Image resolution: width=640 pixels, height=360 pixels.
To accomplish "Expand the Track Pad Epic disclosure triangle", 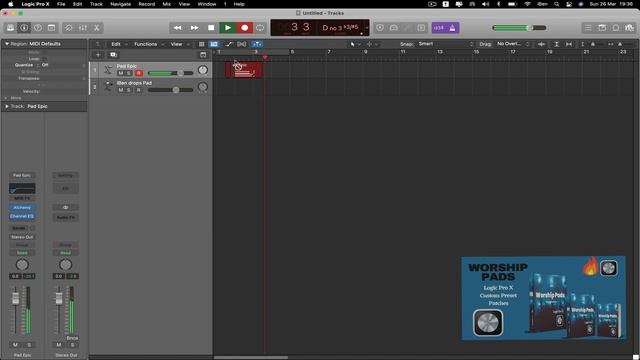I will point(7,106).
